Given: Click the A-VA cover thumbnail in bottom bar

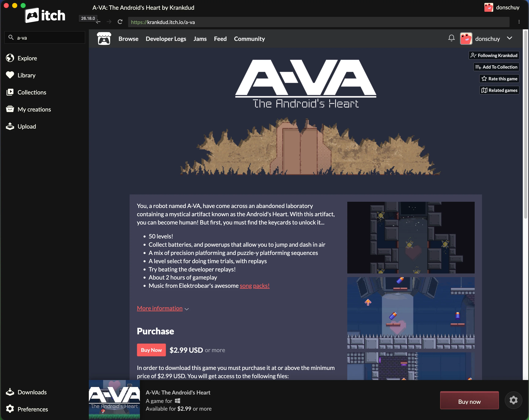Looking at the screenshot, I should [x=114, y=400].
